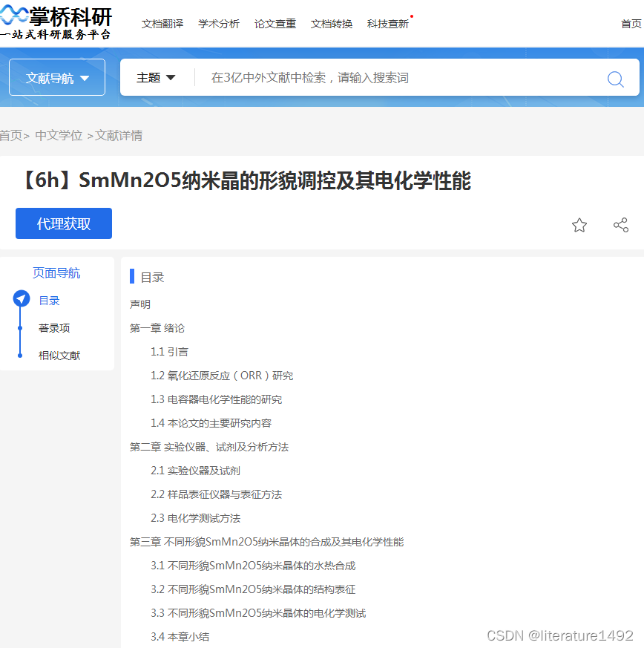Jump to 著录项 in page navigation
This screenshot has width=644, height=648.
[54, 328]
